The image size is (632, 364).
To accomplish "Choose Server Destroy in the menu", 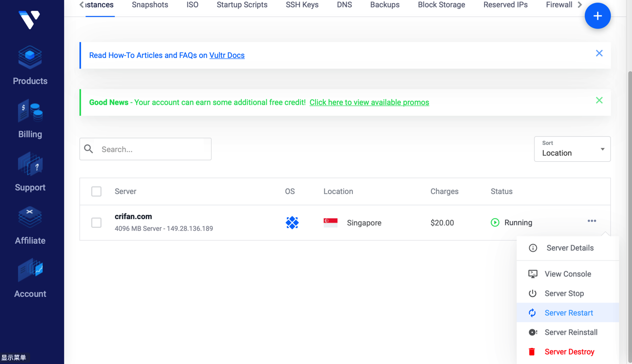I will (x=569, y=352).
